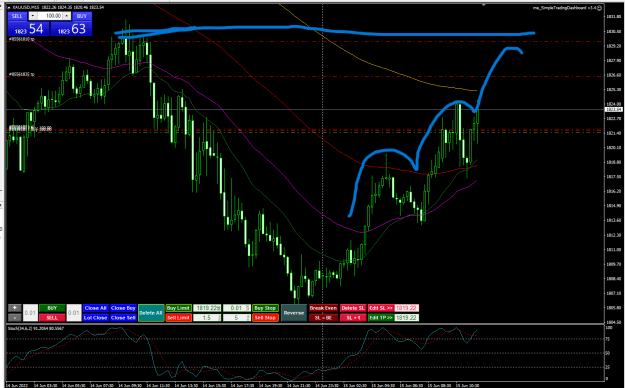Click the 75 level on stochastic scale
This screenshot has height=388, width=625.
tap(608, 339)
